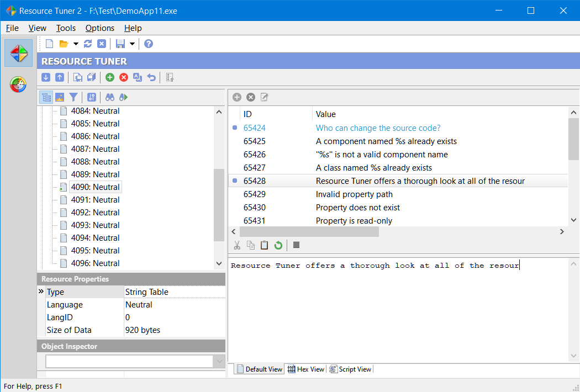Click the save all resources icon
The height and width of the screenshot is (392, 580).
coord(91,77)
